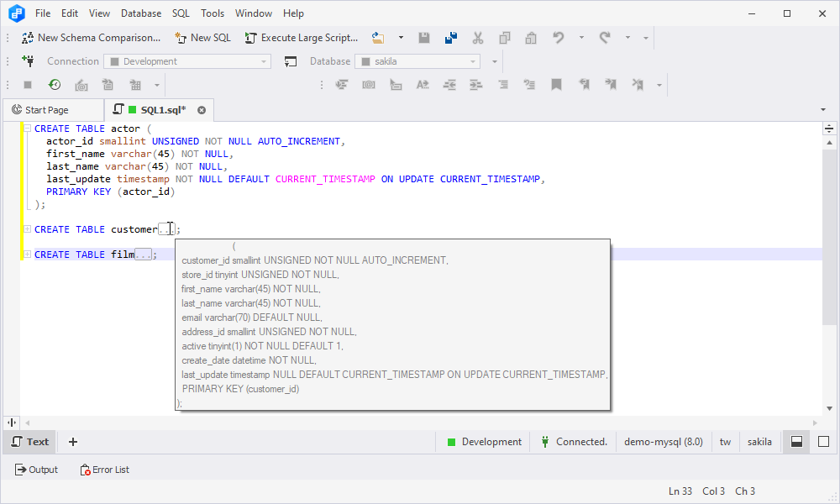
Task: Open the Connection combo box showing Development
Action: (x=187, y=61)
